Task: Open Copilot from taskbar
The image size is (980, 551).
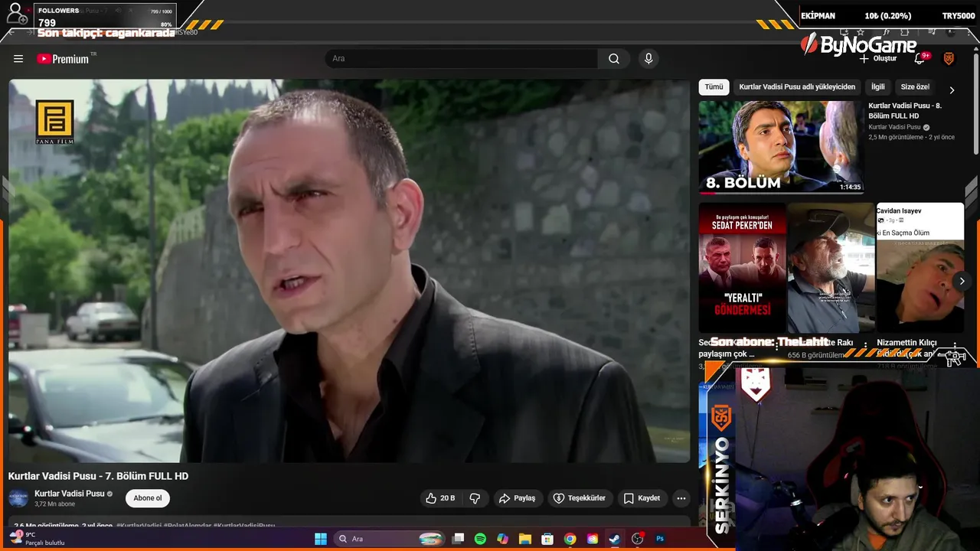Action: click(x=502, y=539)
